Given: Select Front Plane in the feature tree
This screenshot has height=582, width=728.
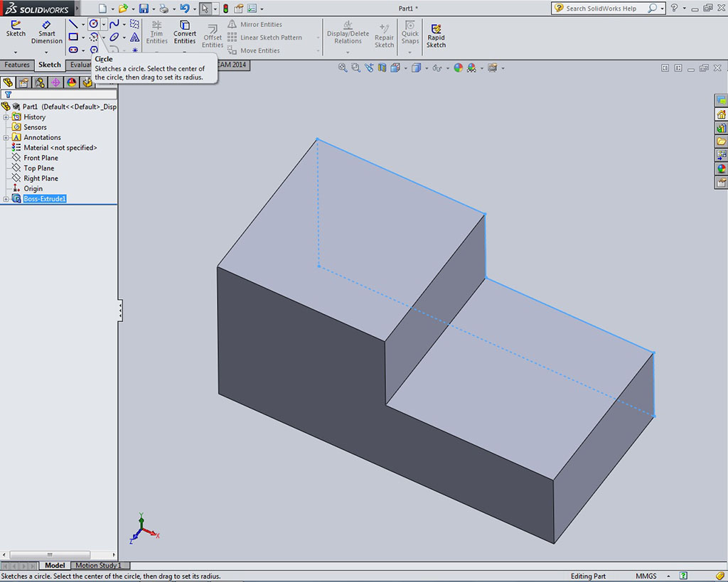Looking at the screenshot, I should pyautogui.click(x=41, y=158).
